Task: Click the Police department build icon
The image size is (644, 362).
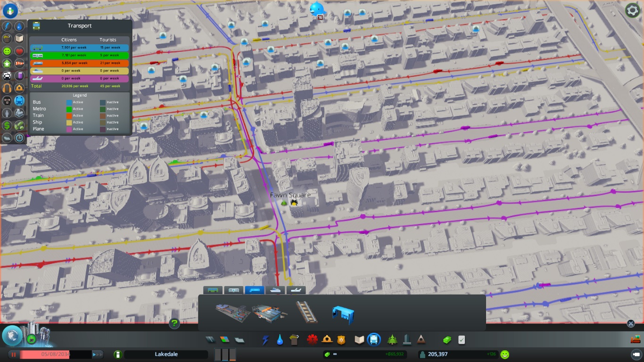Action: [341, 340]
